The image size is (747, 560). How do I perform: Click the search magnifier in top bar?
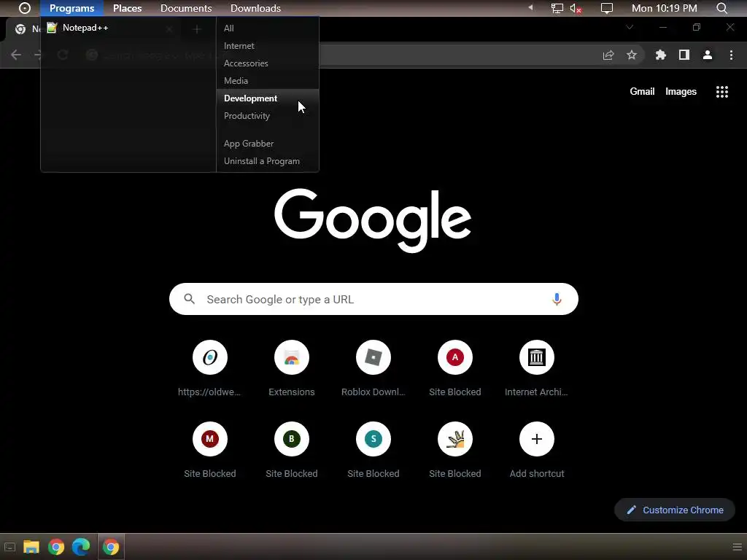coord(721,8)
